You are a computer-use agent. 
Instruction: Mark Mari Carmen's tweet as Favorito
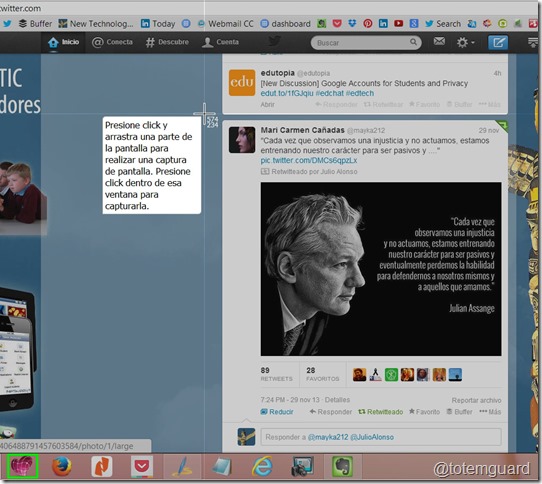click(x=424, y=412)
